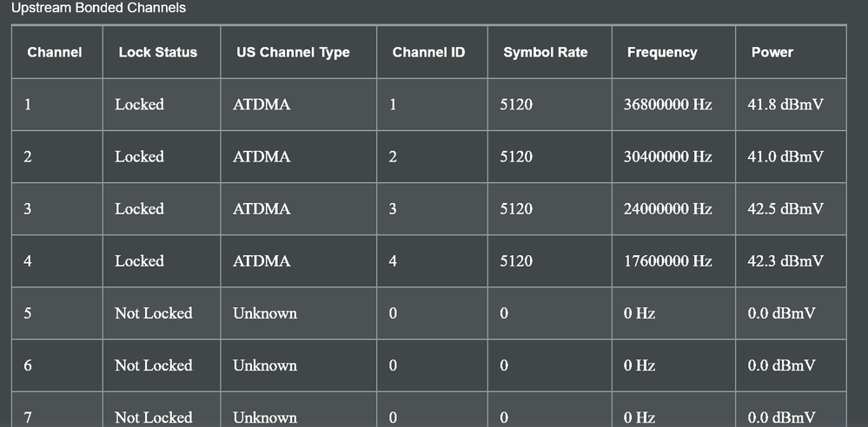Click Locked status in channel 1 row
The width and height of the screenshot is (868, 427).
click(139, 104)
